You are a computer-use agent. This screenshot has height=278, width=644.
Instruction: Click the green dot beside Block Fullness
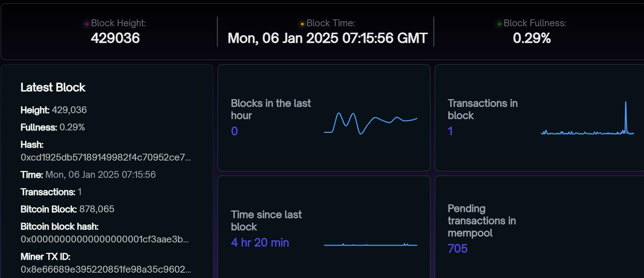click(499, 24)
